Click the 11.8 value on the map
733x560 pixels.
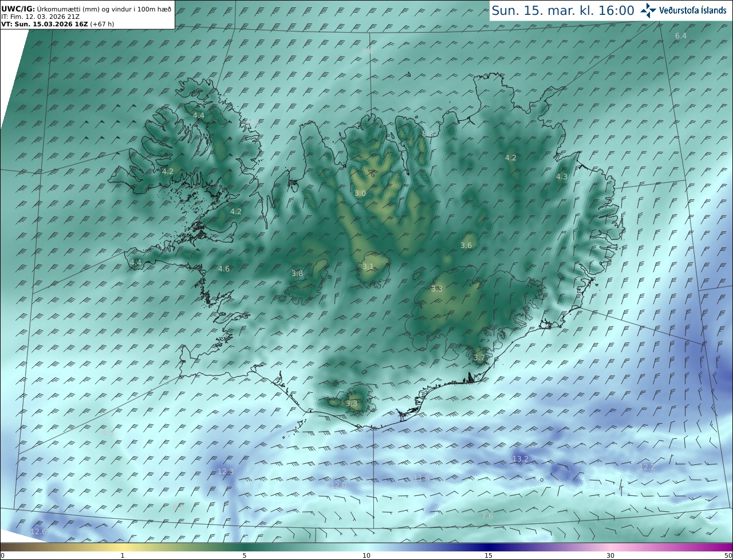pyautogui.click(x=421, y=478)
